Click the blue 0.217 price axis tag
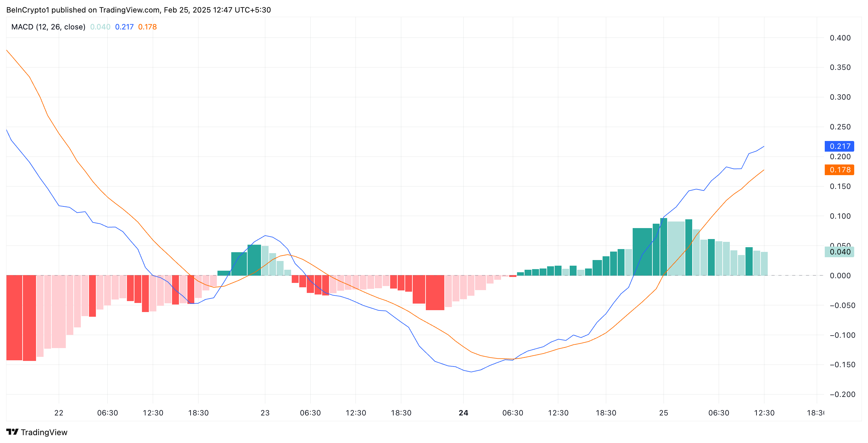Screen dimensions: 868x443 (x=839, y=146)
